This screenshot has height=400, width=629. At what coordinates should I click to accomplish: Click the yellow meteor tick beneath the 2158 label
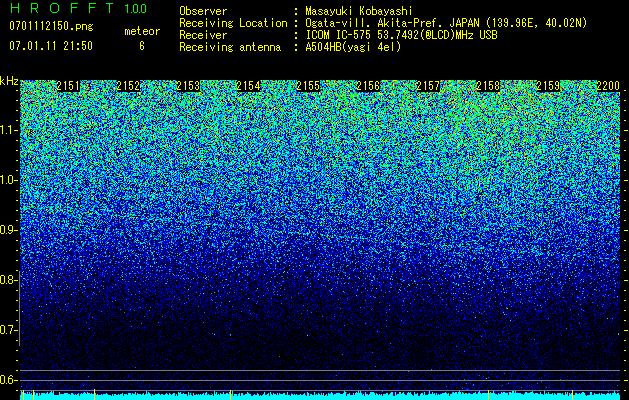(x=488, y=395)
